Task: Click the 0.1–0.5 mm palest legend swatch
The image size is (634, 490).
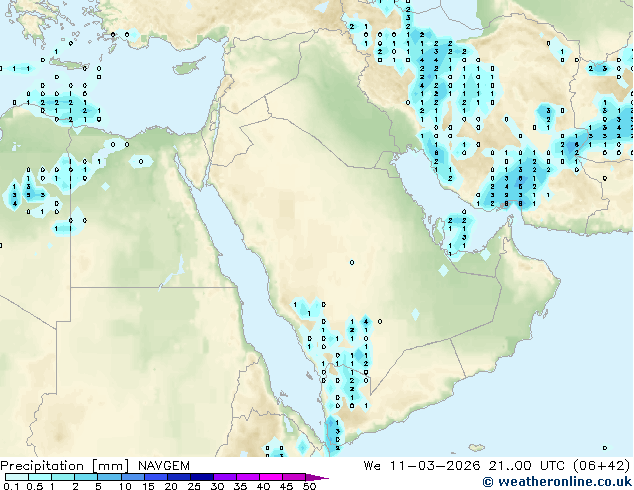Action: pyautogui.click(x=17, y=477)
